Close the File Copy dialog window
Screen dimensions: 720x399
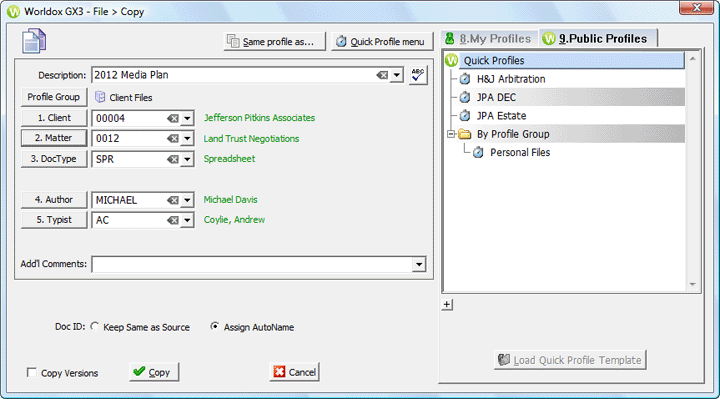click(697, 7)
